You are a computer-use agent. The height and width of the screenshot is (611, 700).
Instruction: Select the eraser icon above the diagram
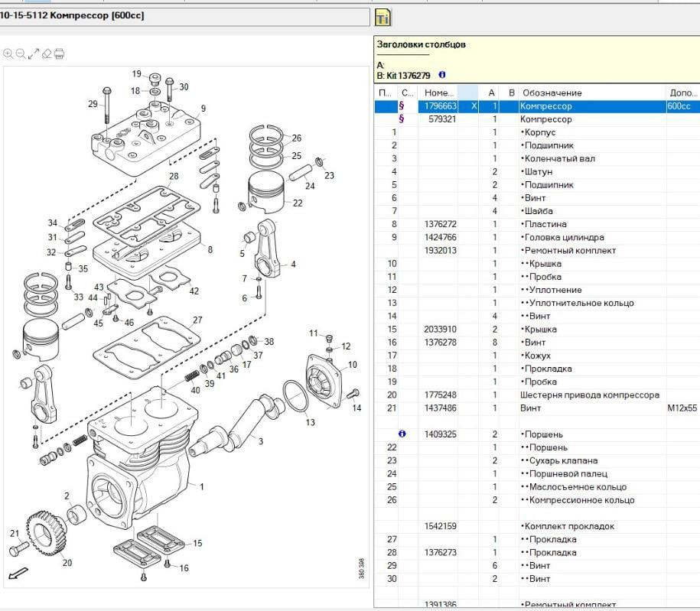tap(47, 54)
